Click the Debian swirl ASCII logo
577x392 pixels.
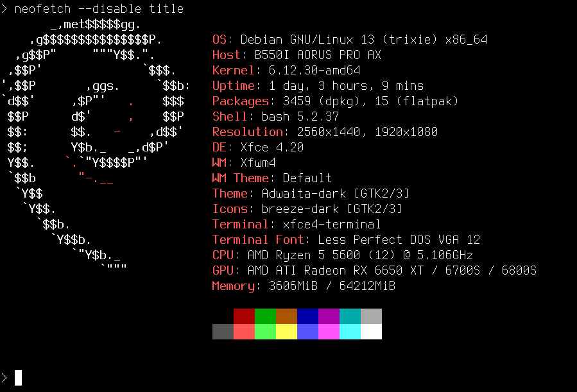pos(96,146)
